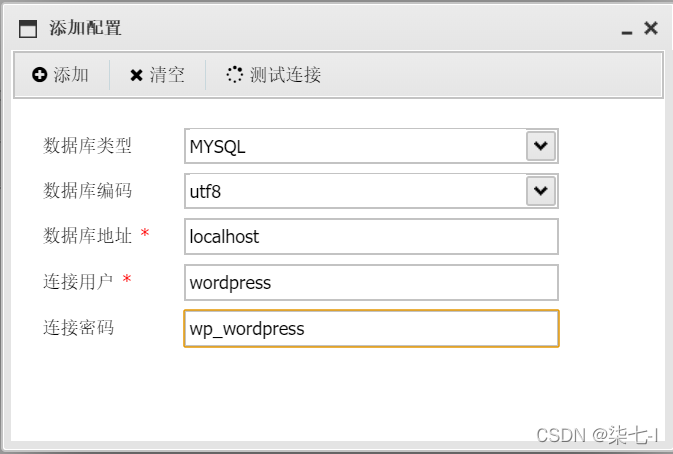Click the 添加 (add) toolbar button
This screenshot has width=673, height=454.
61,75
